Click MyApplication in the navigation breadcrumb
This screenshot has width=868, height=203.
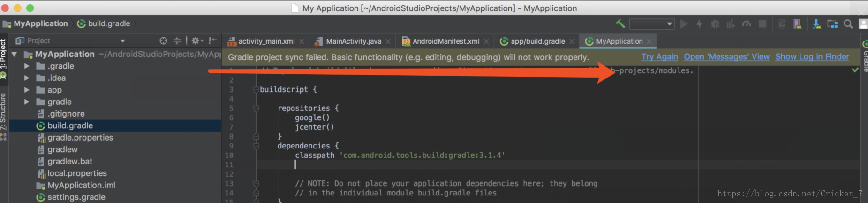(36, 23)
